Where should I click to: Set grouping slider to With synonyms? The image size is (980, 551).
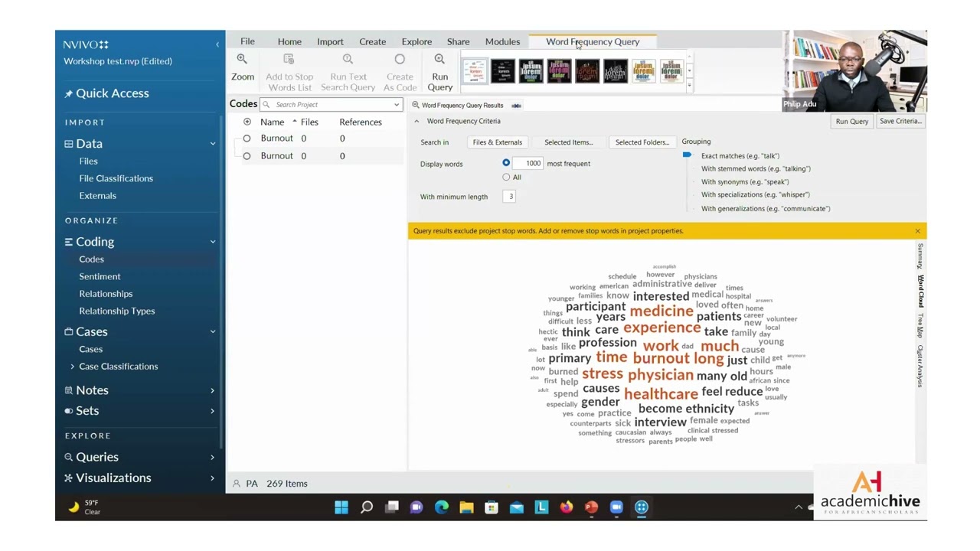pos(744,182)
